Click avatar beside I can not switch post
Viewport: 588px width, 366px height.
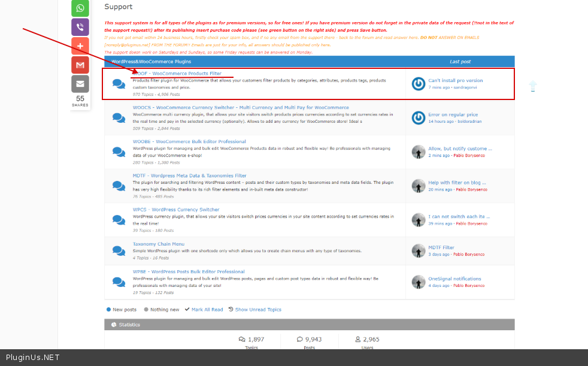click(419, 220)
